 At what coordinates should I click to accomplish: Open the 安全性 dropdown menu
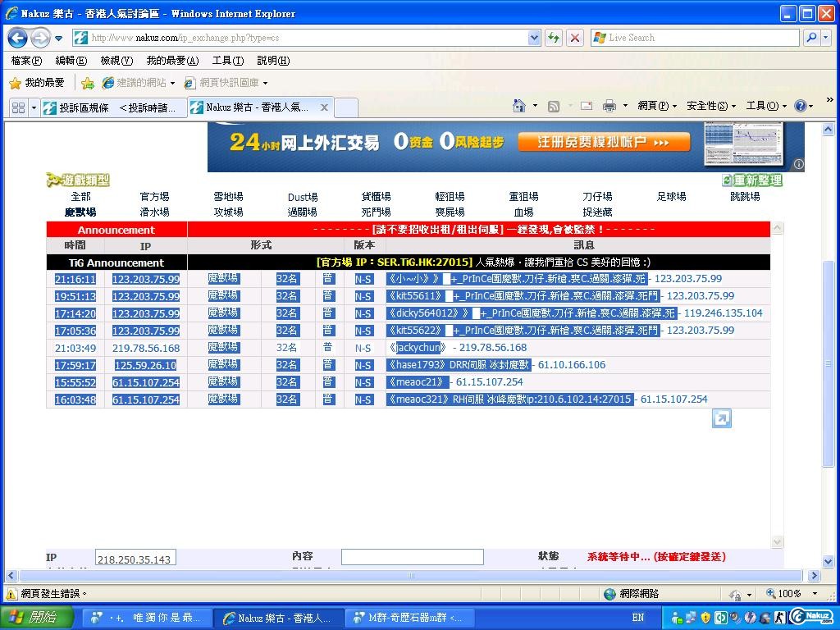pyautogui.click(x=710, y=106)
